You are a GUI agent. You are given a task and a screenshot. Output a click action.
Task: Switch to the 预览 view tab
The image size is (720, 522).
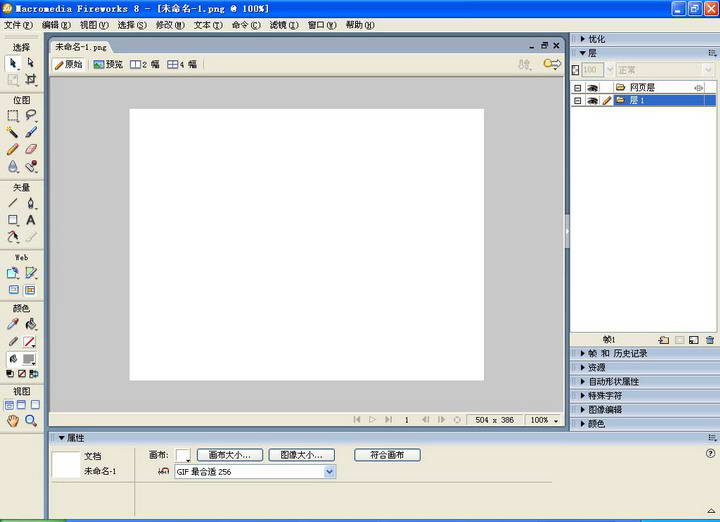coord(108,64)
